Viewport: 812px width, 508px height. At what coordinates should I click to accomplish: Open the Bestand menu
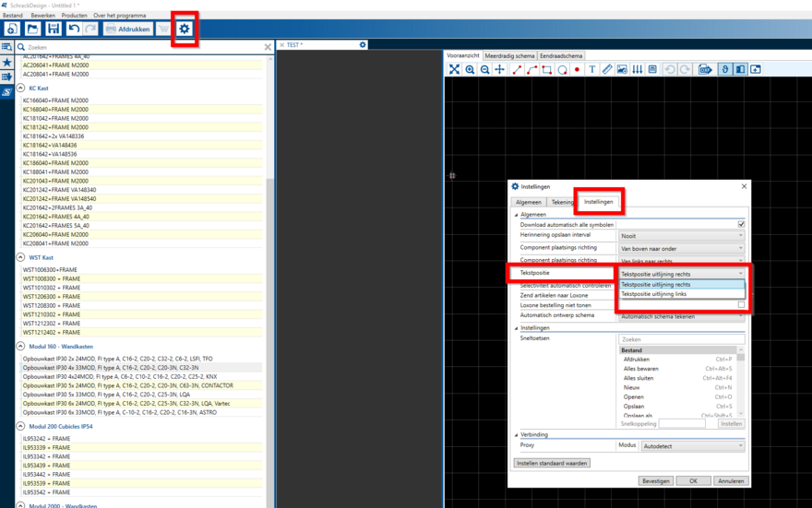[12, 16]
